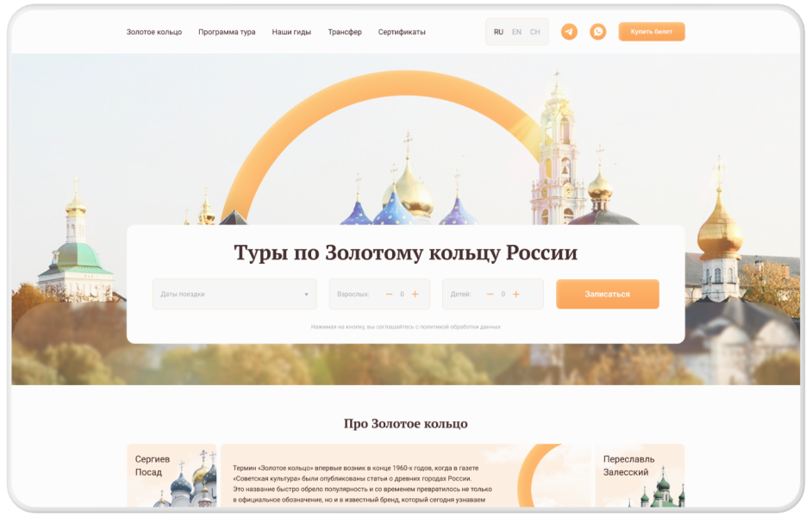Open the Трансфер menu link
The image size is (812, 517).
coord(345,32)
